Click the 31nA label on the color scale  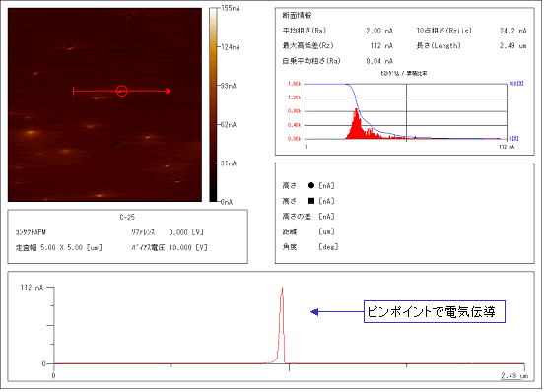(x=229, y=163)
